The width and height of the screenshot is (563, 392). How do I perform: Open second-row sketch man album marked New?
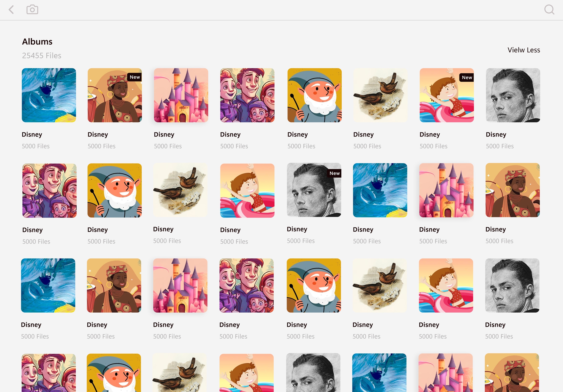[314, 190]
